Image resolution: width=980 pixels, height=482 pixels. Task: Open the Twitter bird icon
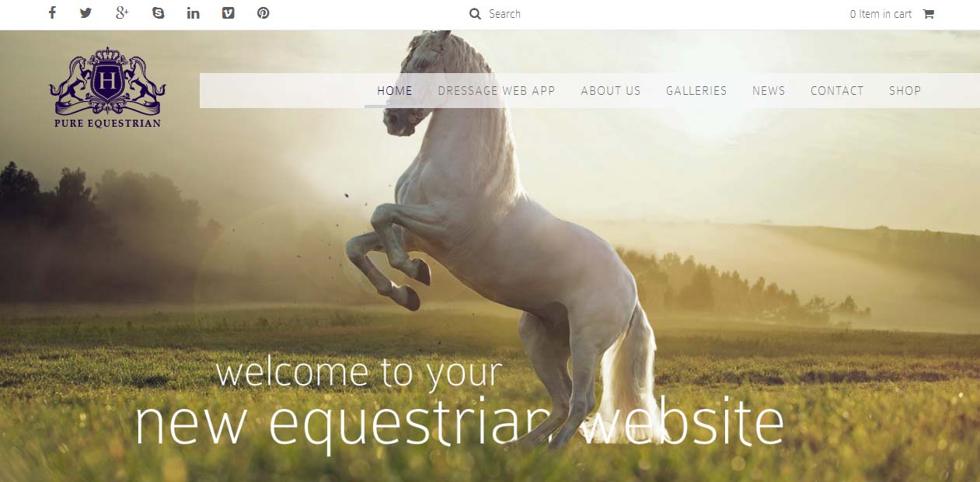[85, 12]
